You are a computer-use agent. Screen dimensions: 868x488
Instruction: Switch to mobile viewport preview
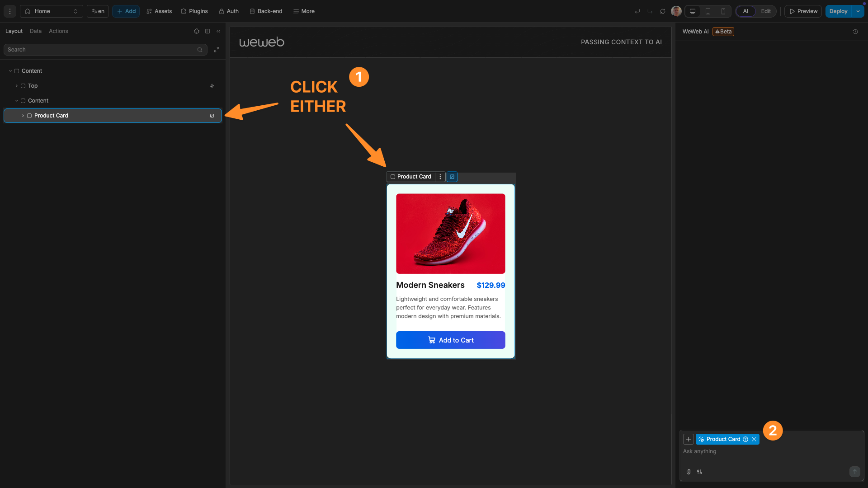coord(723,11)
